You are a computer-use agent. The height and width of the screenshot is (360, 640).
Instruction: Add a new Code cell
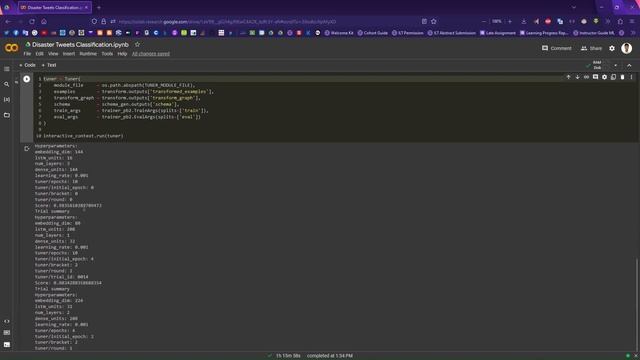coord(27,65)
